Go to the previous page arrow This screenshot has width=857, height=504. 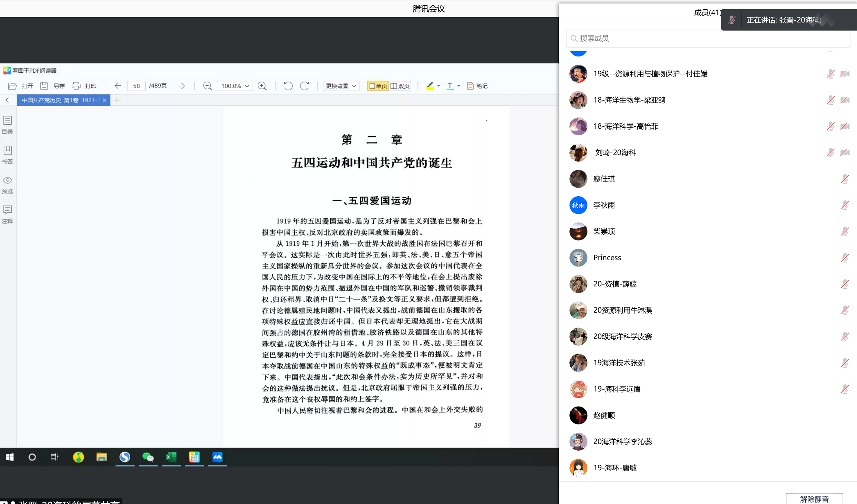point(118,86)
